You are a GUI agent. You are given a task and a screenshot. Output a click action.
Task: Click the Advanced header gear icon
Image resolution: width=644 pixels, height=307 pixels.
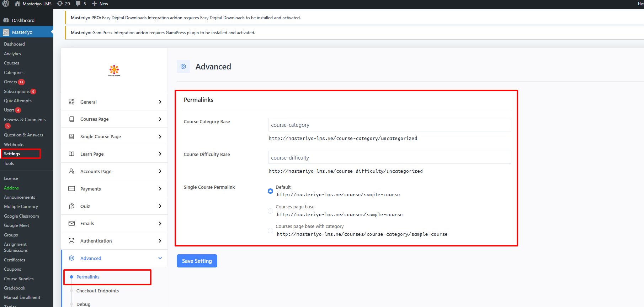click(183, 67)
